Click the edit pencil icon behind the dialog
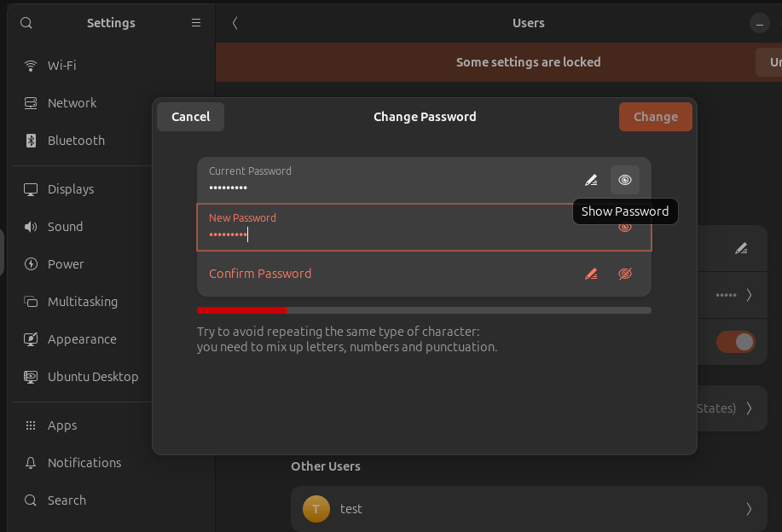 tap(741, 248)
